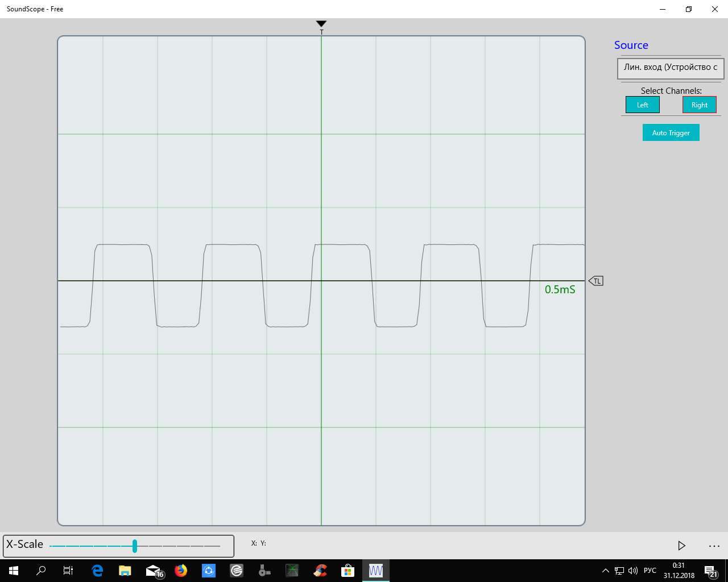The image size is (728, 582).
Task: Open the volume control in system tray
Action: tap(633, 571)
